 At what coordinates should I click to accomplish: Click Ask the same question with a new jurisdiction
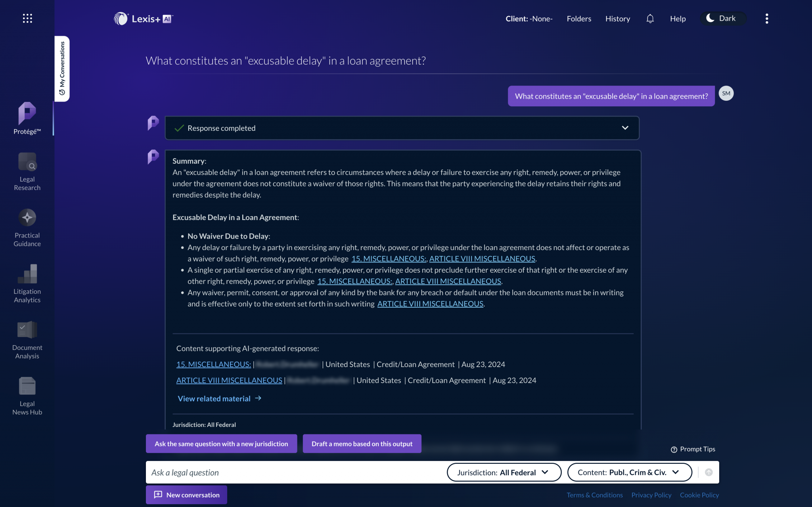click(221, 444)
